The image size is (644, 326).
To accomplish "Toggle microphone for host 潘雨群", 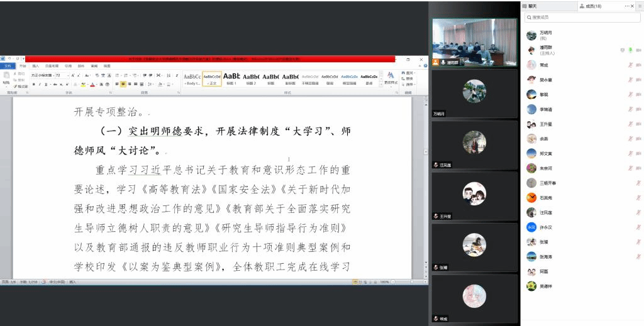I will (630, 50).
